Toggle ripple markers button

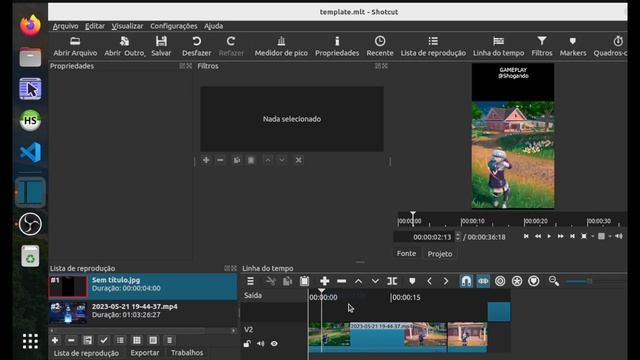pos(534,281)
